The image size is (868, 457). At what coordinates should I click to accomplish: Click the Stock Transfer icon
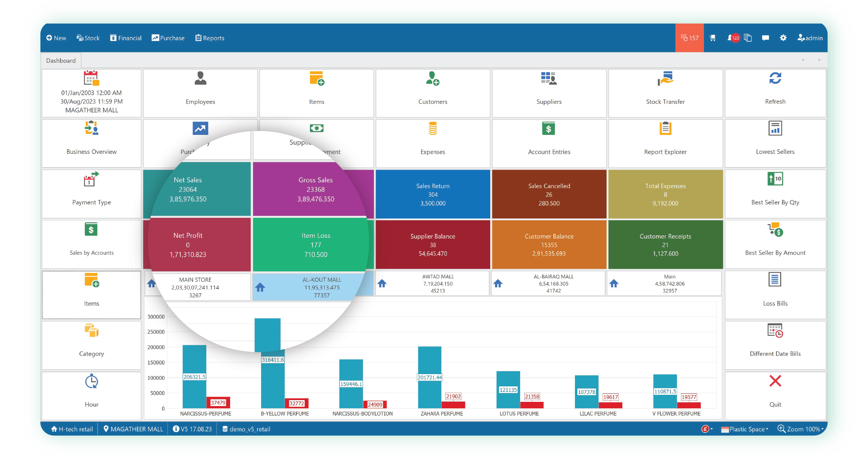point(665,79)
